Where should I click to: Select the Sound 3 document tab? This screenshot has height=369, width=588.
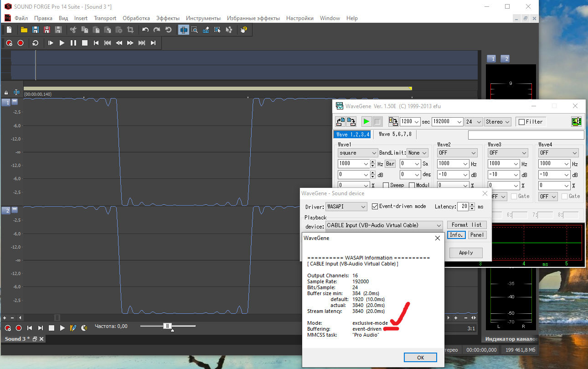point(17,339)
